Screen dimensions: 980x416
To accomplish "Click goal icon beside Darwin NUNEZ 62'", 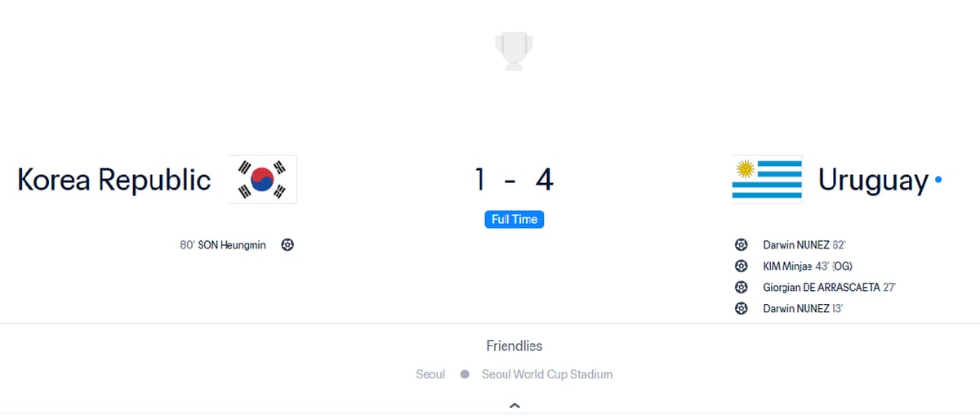I will (x=742, y=244).
